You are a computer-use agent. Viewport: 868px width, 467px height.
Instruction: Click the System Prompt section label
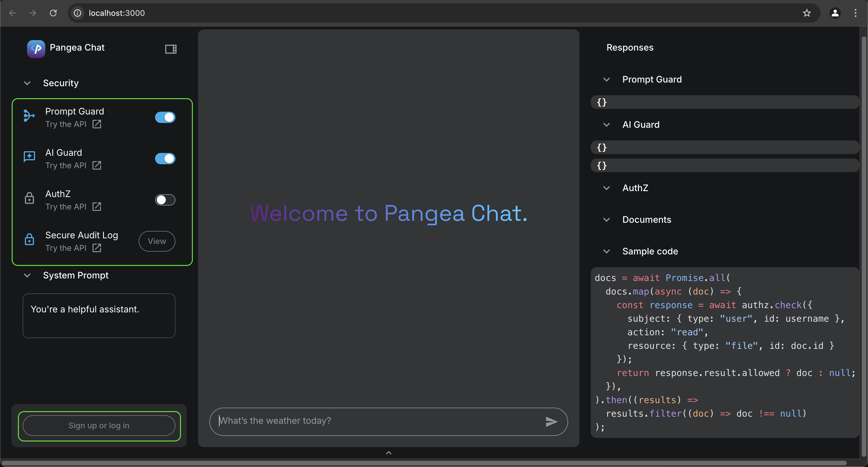click(76, 275)
